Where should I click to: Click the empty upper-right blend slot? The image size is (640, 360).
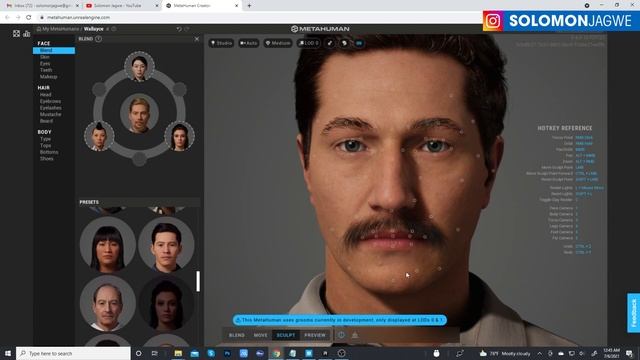click(x=179, y=89)
